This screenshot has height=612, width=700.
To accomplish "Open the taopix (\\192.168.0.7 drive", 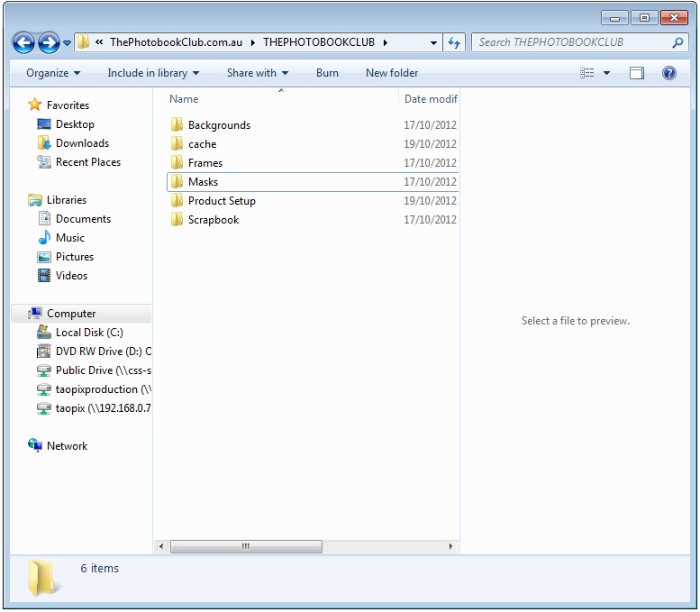I will click(103, 408).
